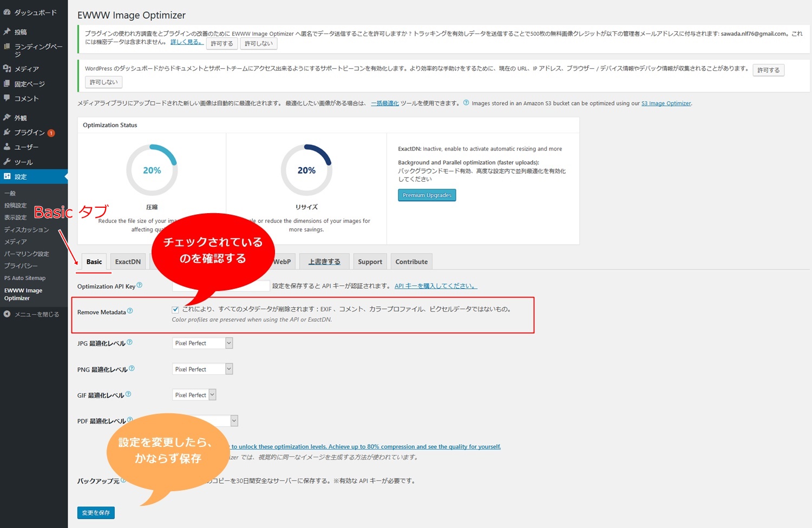Image resolution: width=812 pixels, height=528 pixels.
Task: Open the PDF 最適化レベル dropdown arrow
Action: pos(234,420)
